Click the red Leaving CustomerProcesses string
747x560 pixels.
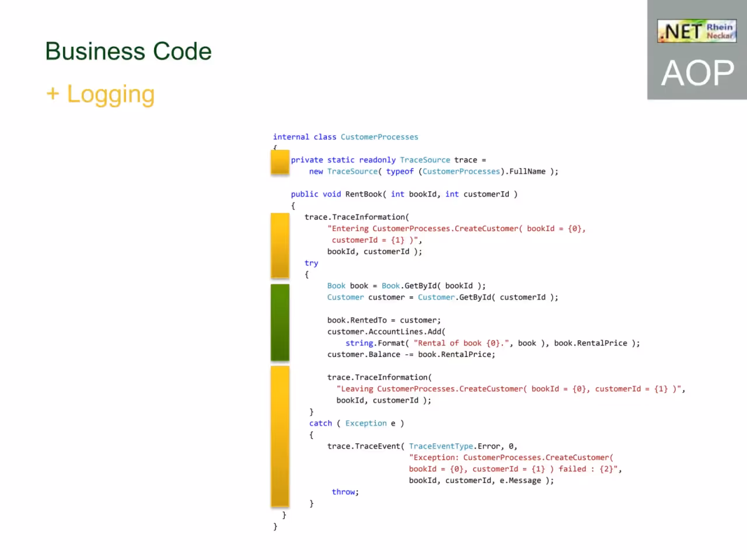pos(511,389)
